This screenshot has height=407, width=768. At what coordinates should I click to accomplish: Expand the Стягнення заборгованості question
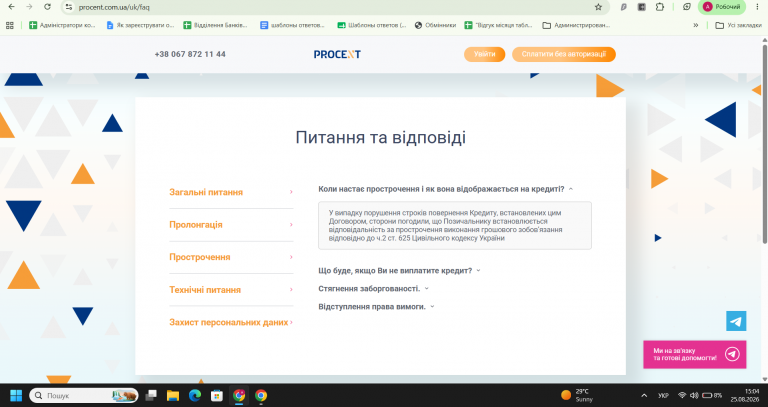click(373, 289)
